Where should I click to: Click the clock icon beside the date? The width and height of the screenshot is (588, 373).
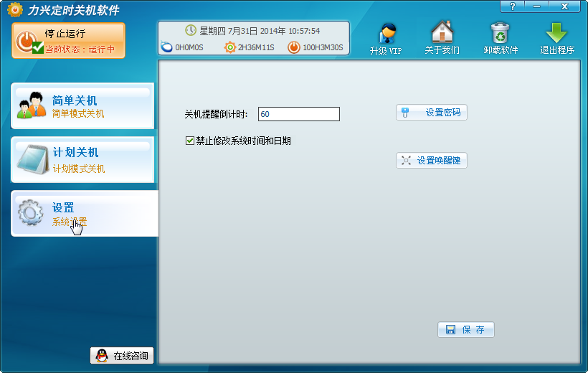191,30
